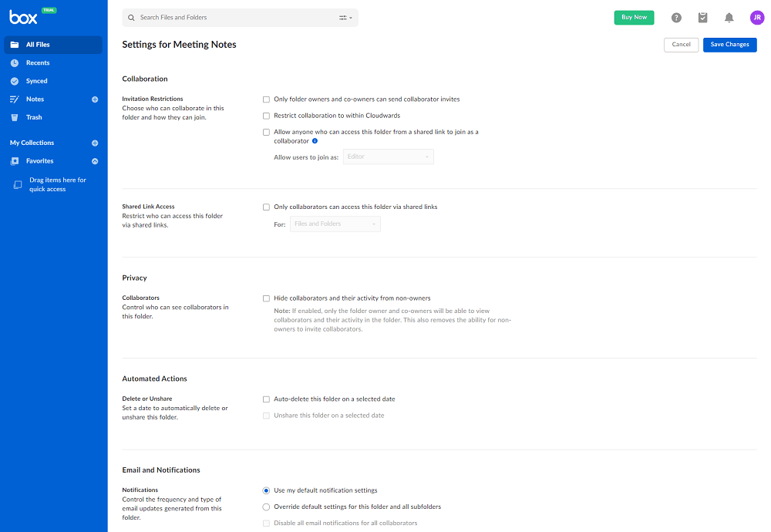Check Disable all email notifications for collaborators

267,524
